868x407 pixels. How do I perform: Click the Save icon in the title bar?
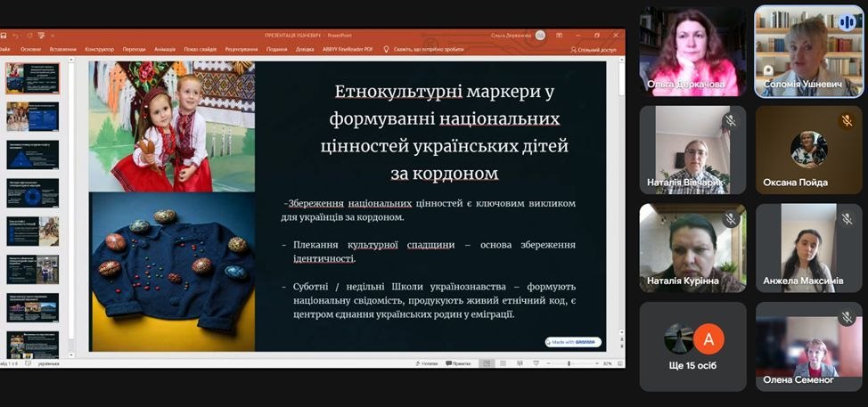4,35
